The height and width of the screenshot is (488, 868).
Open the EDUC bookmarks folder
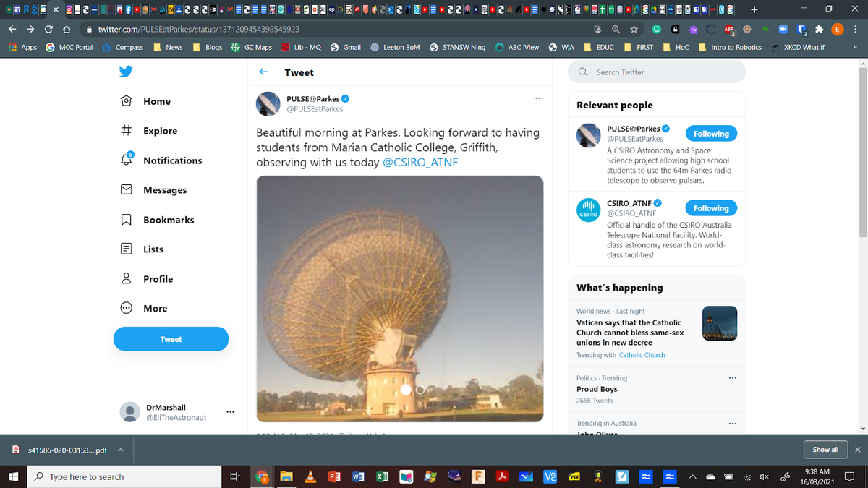click(598, 47)
